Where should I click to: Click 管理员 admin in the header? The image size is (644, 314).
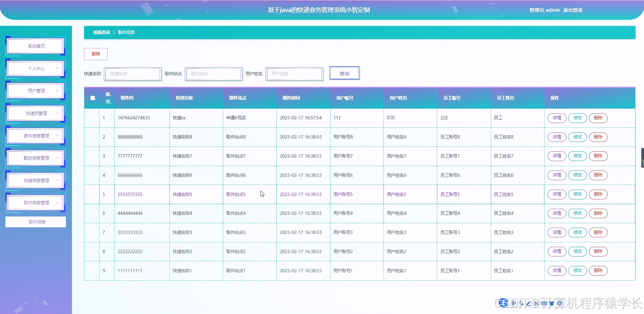[x=545, y=10]
